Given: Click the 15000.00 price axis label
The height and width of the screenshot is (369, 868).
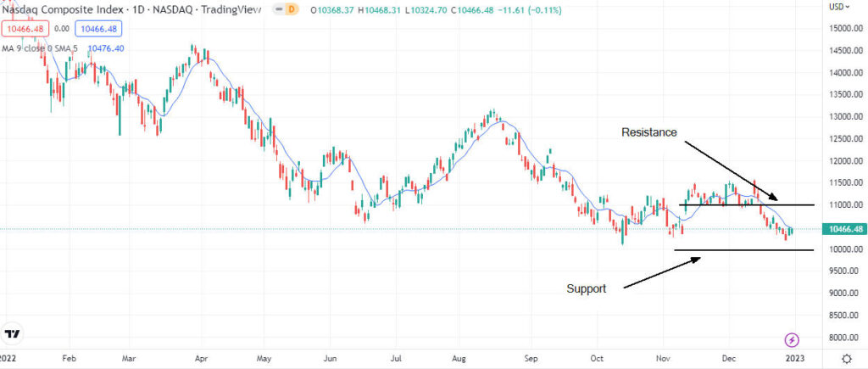Looking at the screenshot, I should click(x=845, y=28).
